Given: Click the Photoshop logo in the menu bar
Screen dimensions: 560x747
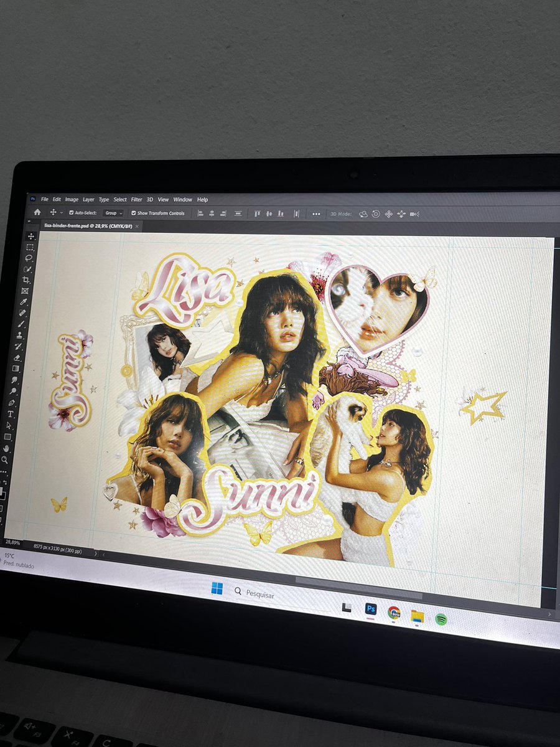Looking at the screenshot, I should point(33,199).
